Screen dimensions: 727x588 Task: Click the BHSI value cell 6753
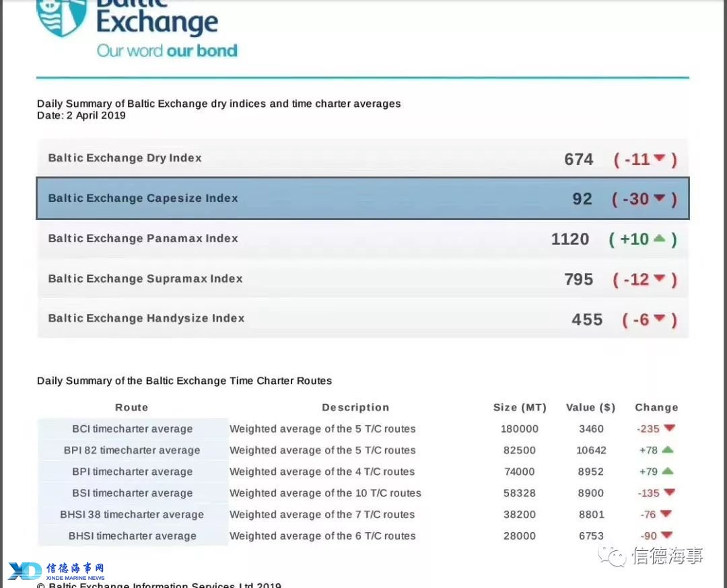coord(591,536)
